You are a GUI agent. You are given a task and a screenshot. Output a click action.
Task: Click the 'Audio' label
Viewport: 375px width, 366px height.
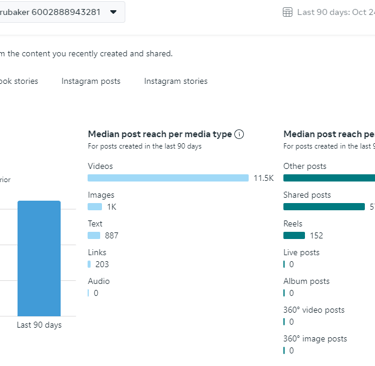[99, 281]
